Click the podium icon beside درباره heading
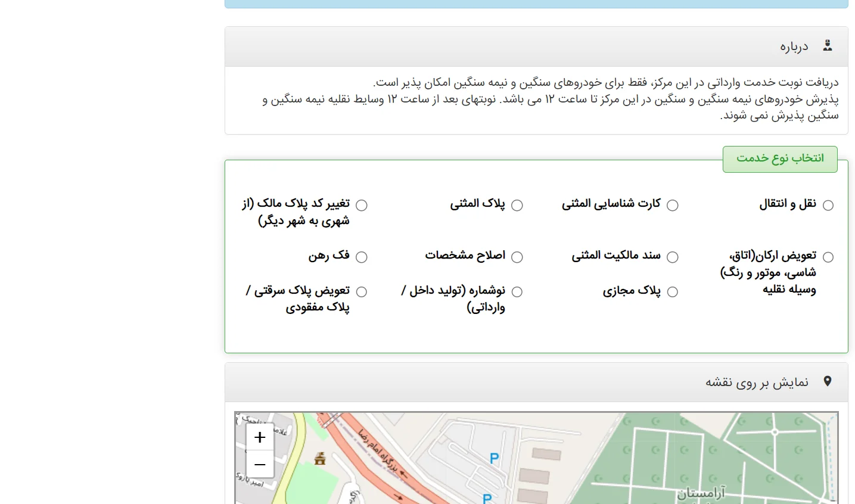855x504 pixels. click(x=828, y=45)
